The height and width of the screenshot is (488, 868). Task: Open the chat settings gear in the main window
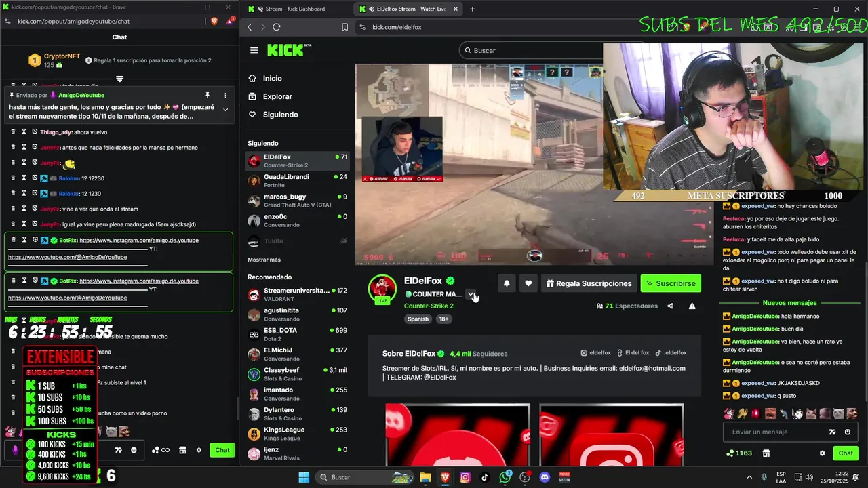(822, 453)
